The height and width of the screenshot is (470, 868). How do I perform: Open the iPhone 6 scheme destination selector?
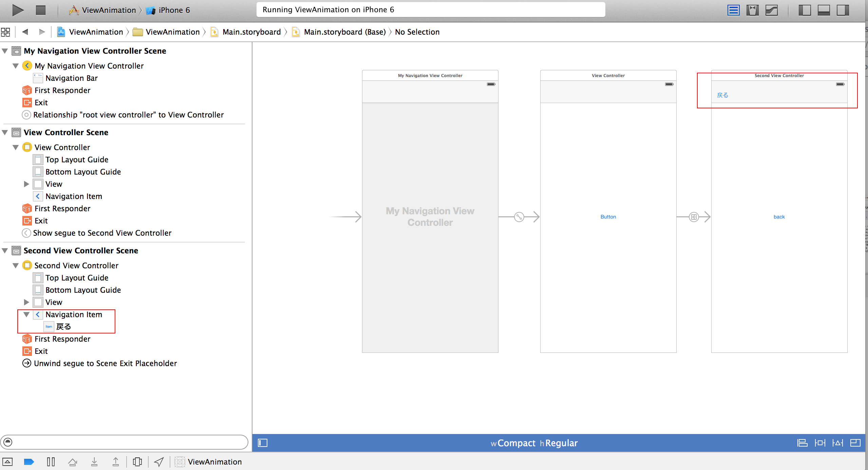pos(174,10)
